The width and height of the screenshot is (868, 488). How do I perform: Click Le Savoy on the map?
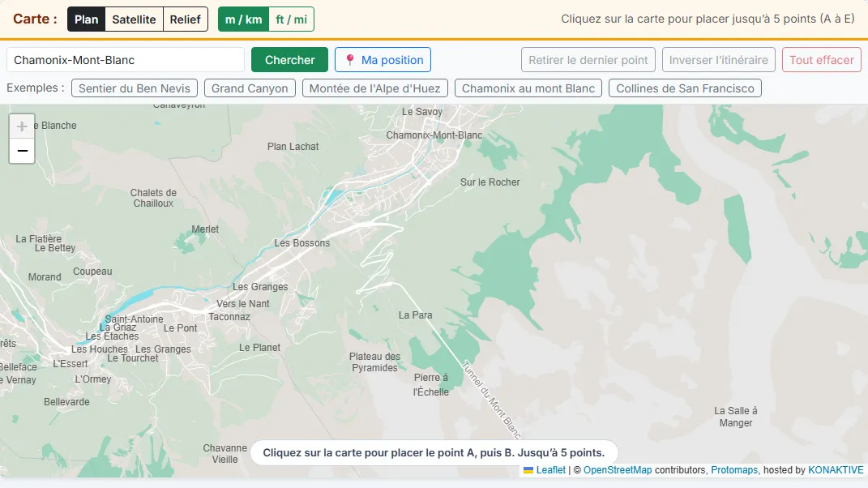[421, 112]
